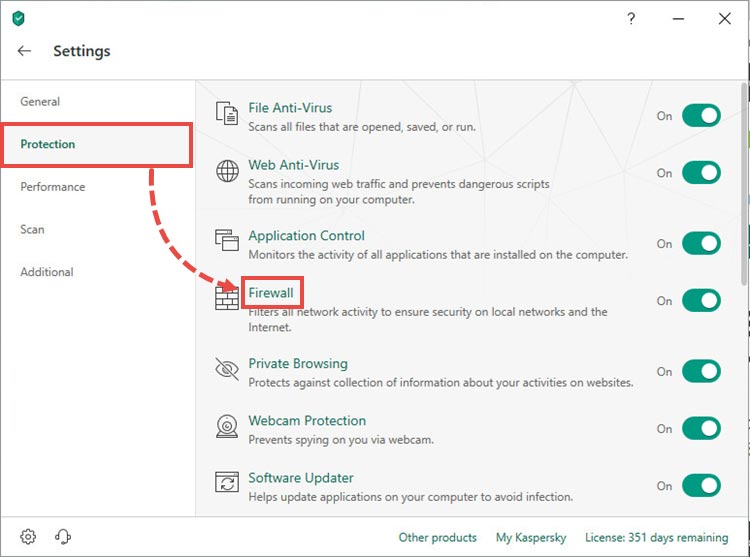750x557 pixels.
Task: Click the vertical scrollbar thumb
Action: 744,184
